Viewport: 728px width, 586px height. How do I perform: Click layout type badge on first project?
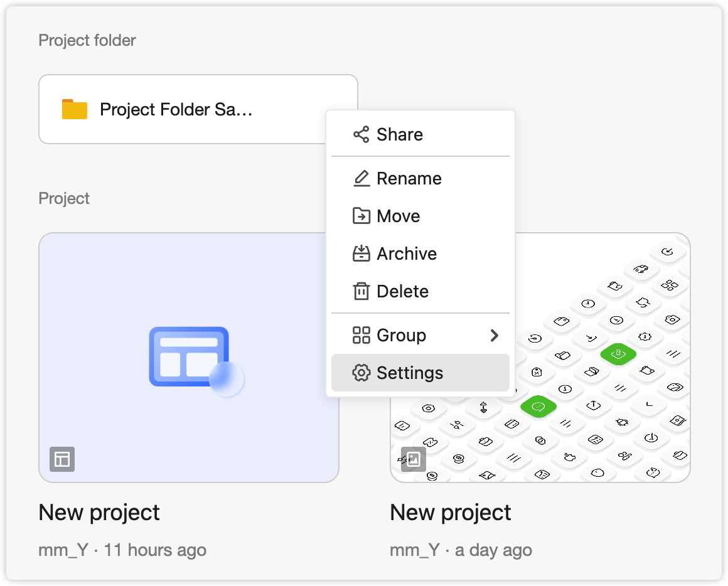coord(62,459)
